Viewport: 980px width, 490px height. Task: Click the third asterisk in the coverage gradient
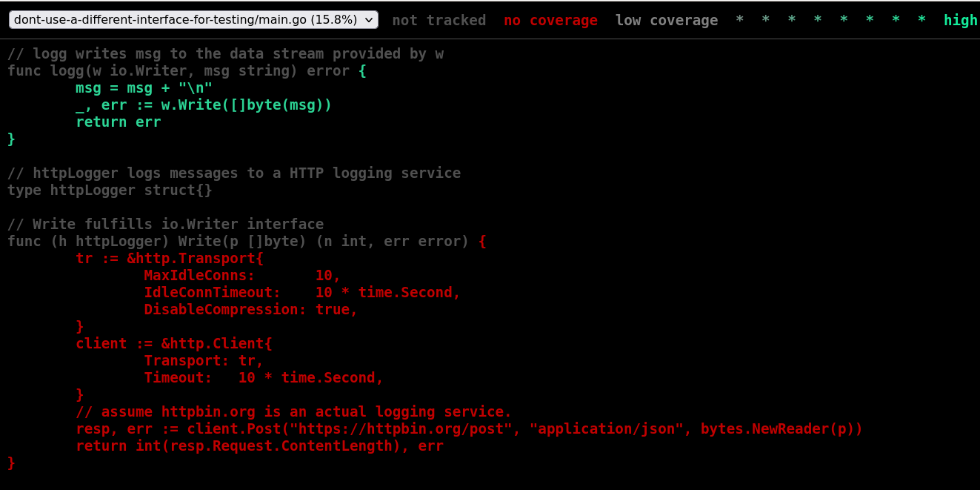tap(791, 20)
